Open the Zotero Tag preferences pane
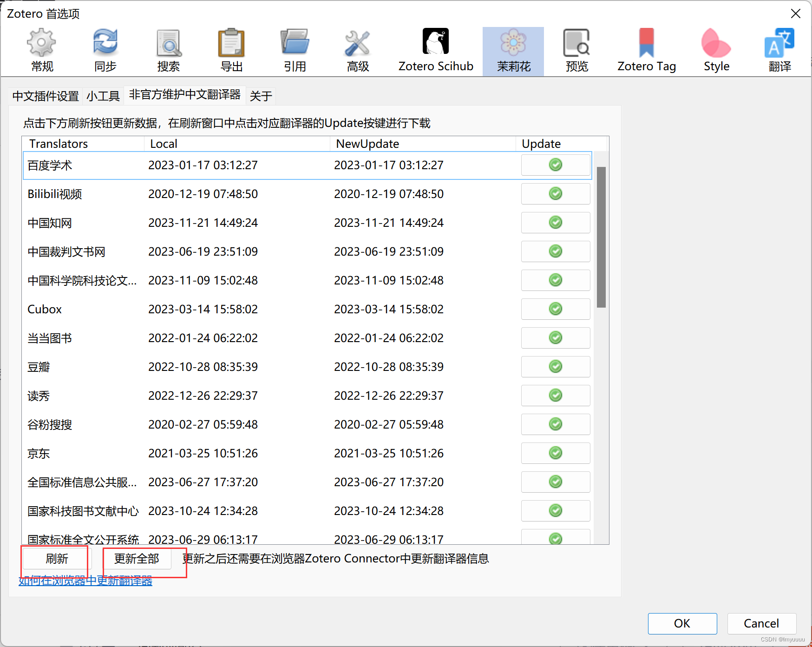The image size is (812, 647). point(647,51)
